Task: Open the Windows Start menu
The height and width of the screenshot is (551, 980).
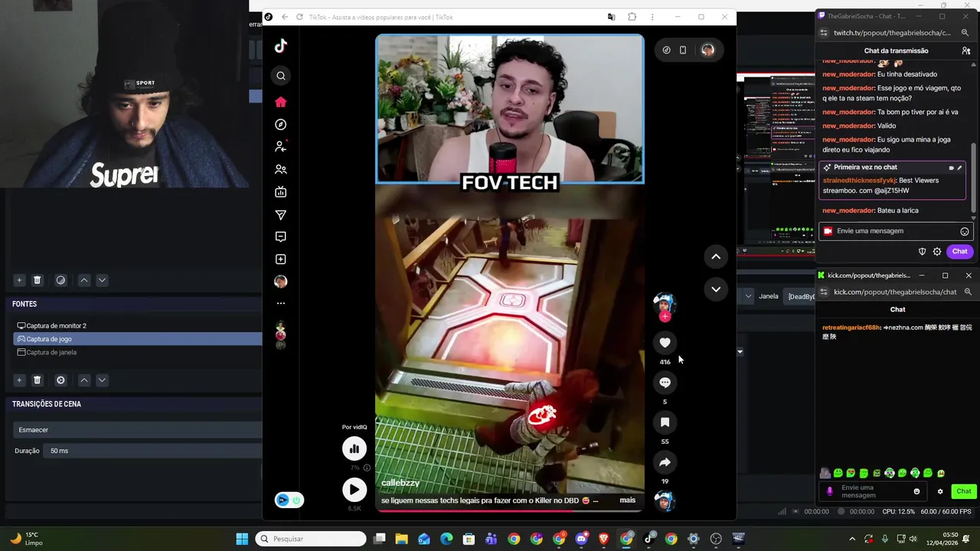Action: tap(242, 539)
